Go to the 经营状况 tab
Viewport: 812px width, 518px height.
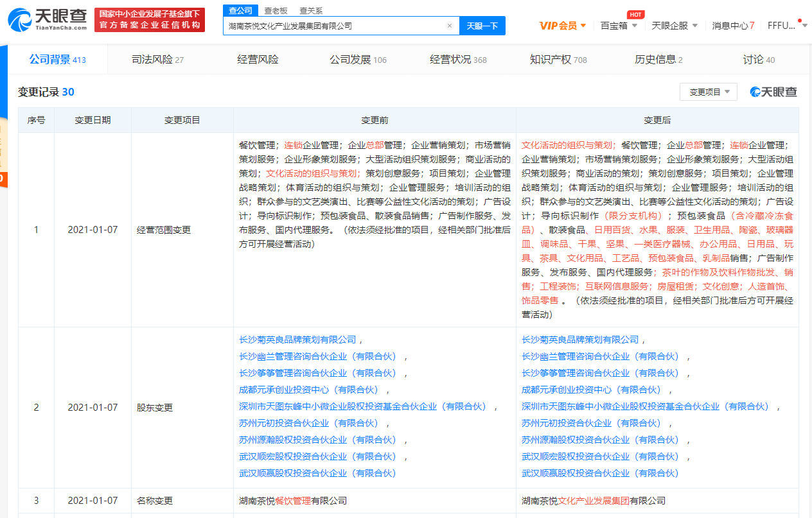[458, 60]
